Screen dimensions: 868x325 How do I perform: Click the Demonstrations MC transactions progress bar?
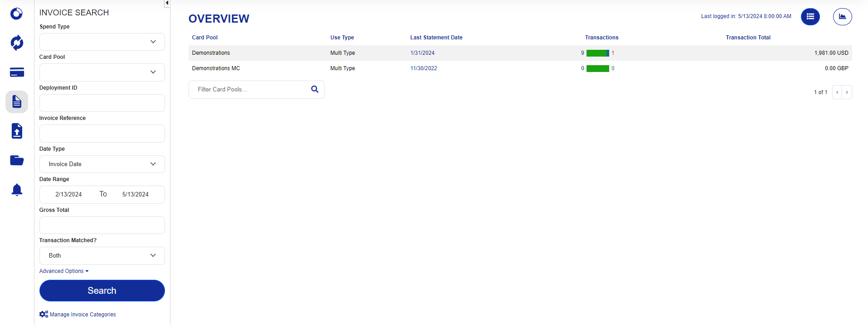(x=598, y=68)
